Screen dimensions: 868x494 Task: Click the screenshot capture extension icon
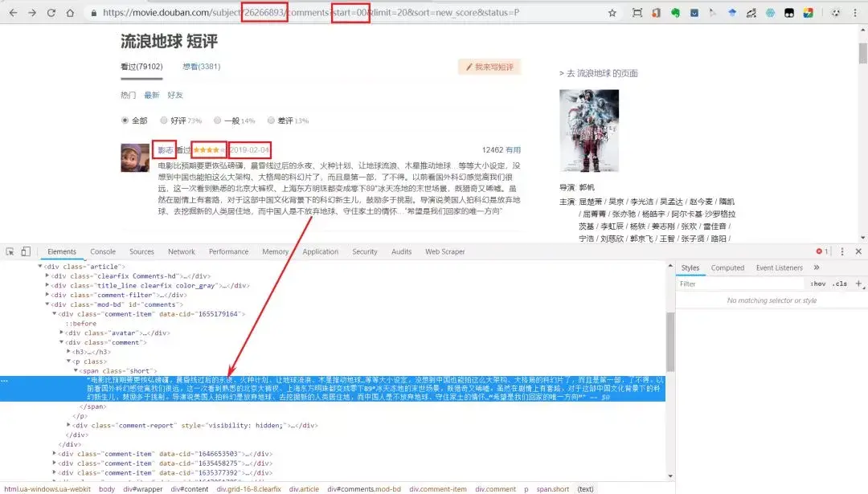tap(637, 13)
